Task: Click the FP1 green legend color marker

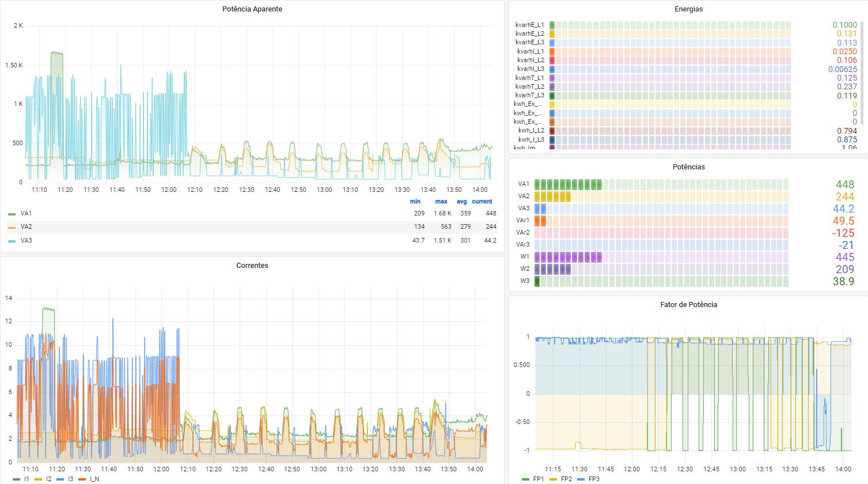Action: (525, 479)
